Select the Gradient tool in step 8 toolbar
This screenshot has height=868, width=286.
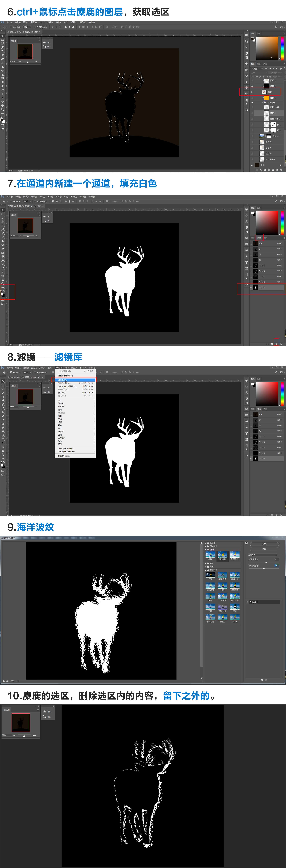tap(3, 424)
